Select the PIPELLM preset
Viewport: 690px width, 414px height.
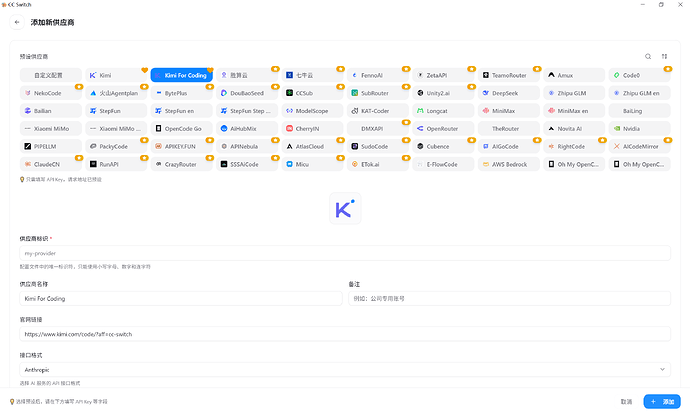(51, 147)
